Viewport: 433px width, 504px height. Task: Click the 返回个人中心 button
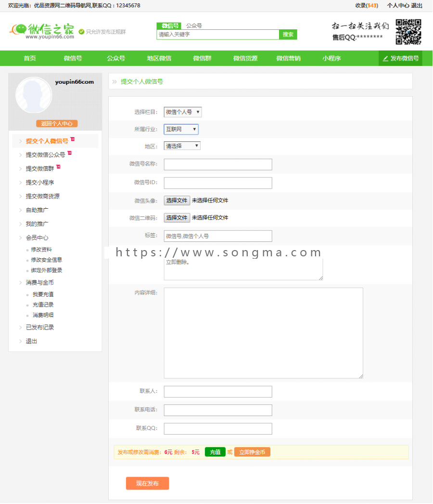pyautogui.click(x=57, y=124)
